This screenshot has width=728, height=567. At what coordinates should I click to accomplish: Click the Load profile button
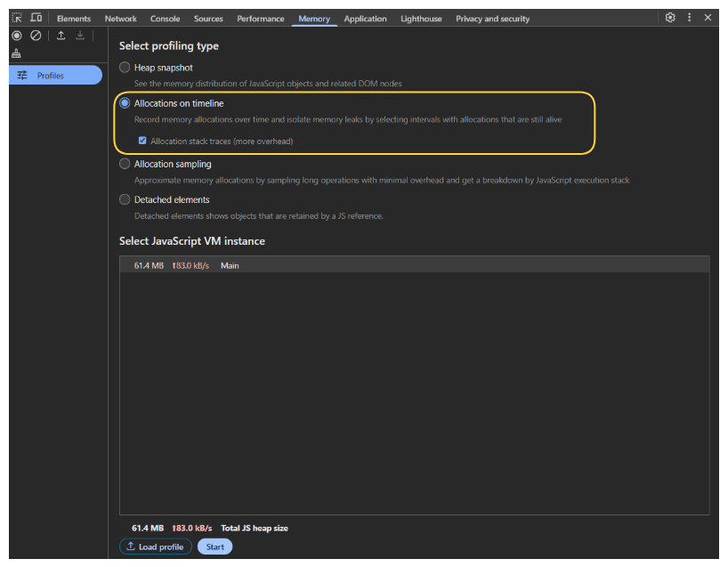click(x=156, y=547)
